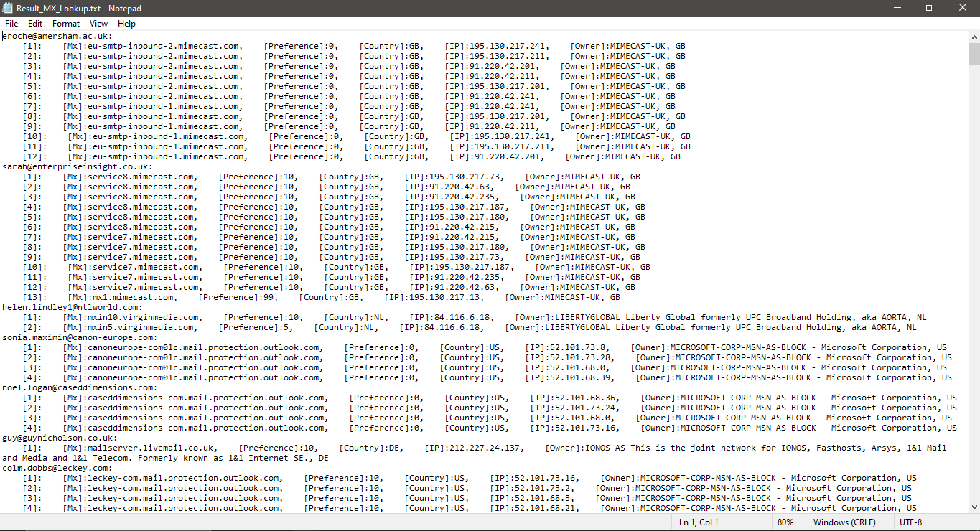This screenshot has width=980, height=531.
Task: Minimize the Notepad window
Action: point(897,8)
